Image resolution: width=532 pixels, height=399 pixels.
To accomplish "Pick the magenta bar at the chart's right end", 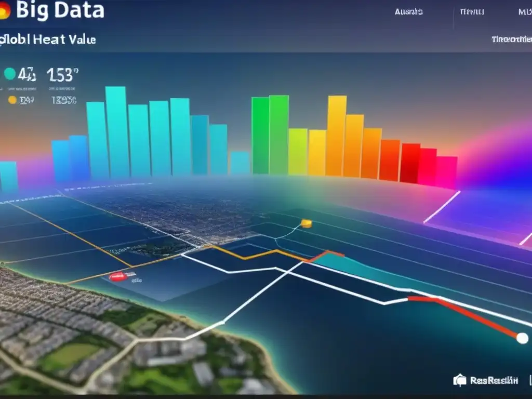I will 446,172.
